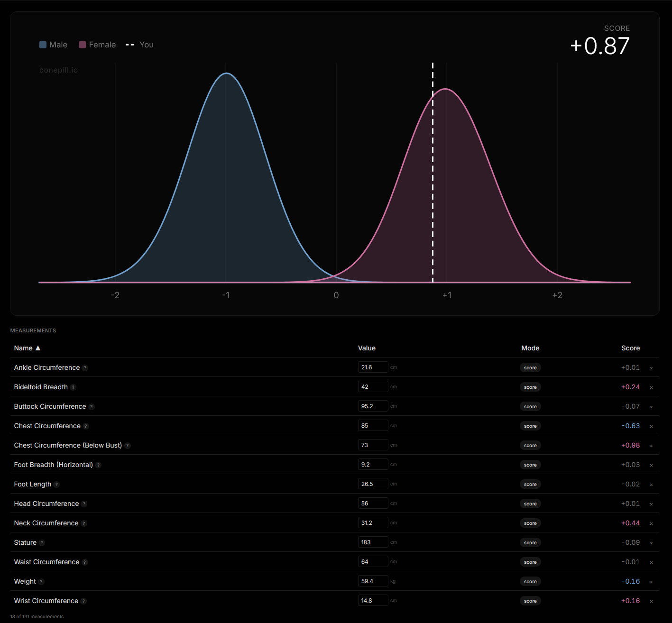Click the Female legend swatch
Image resolution: width=672 pixels, height=623 pixels.
coord(83,45)
